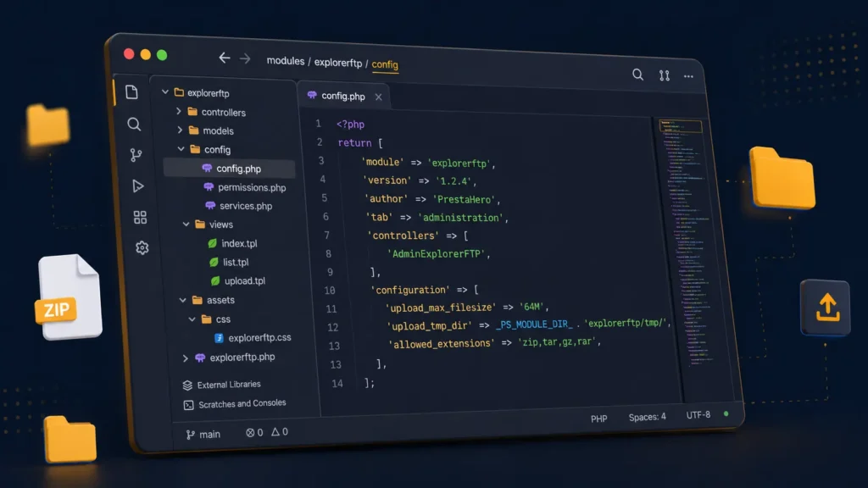
Task: Collapse the explorerftp root folder
Action: point(165,91)
